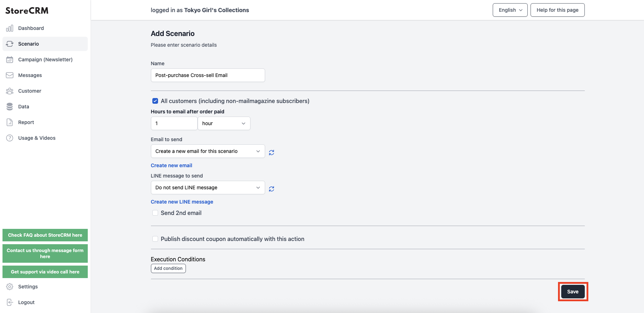This screenshot has height=313, width=644.
Task: Click Check FAQ about StoreCRM button
Action: [45, 235]
